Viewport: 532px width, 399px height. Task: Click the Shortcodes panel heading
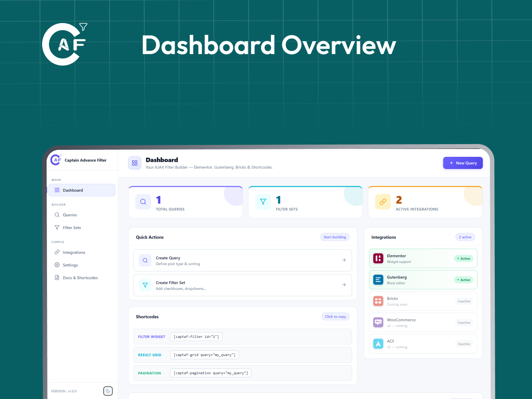pyautogui.click(x=147, y=317)
